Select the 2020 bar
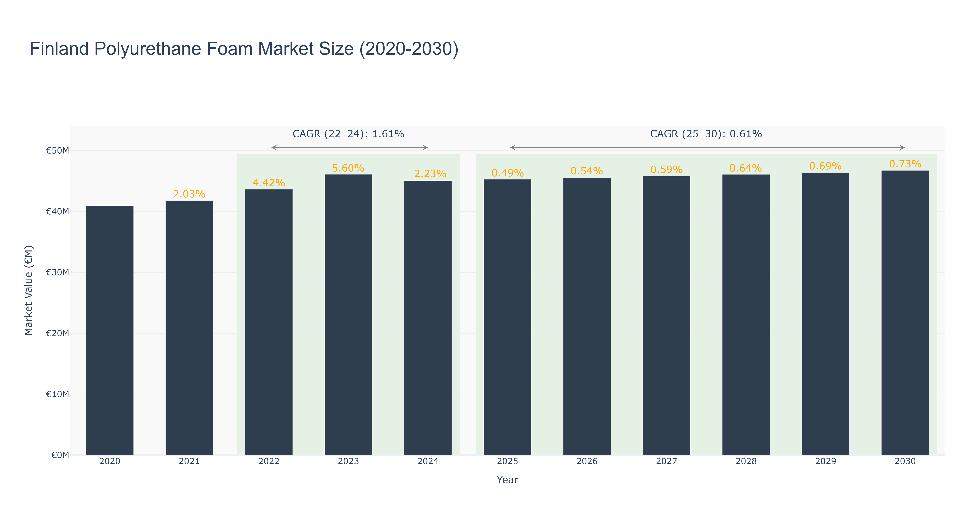 (x=110, y=330)
